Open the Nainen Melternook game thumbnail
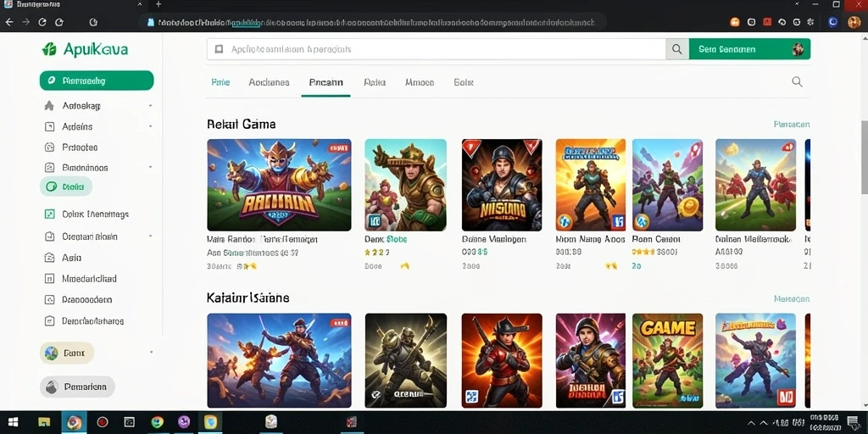This screenshot has width=868, height=434. click(x=755, y=185)
